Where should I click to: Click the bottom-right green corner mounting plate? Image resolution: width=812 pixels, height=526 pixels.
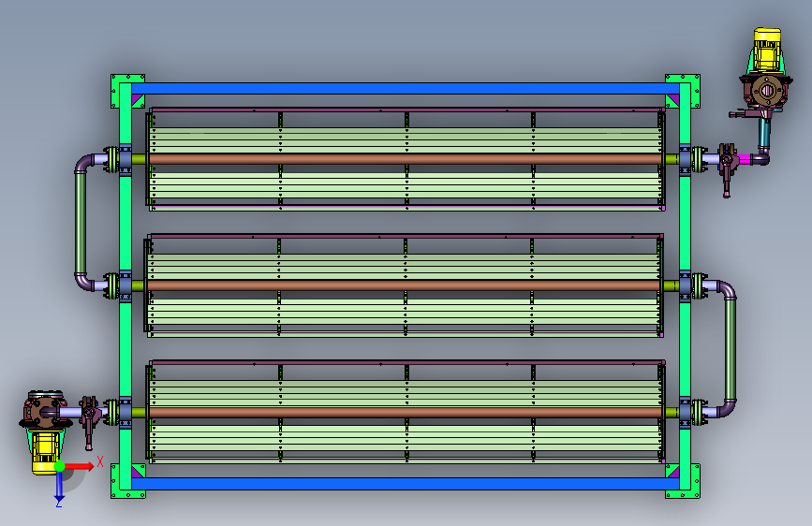(695, 481)
